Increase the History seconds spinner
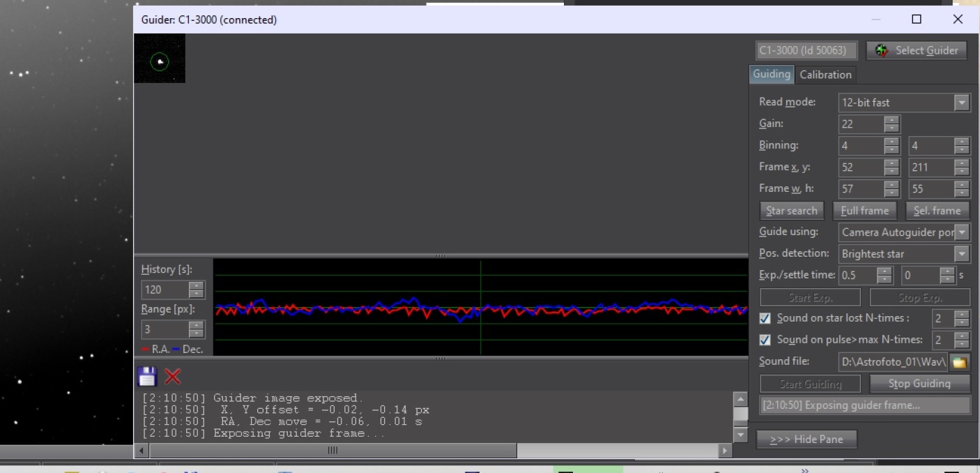 (x=197, y=285)
